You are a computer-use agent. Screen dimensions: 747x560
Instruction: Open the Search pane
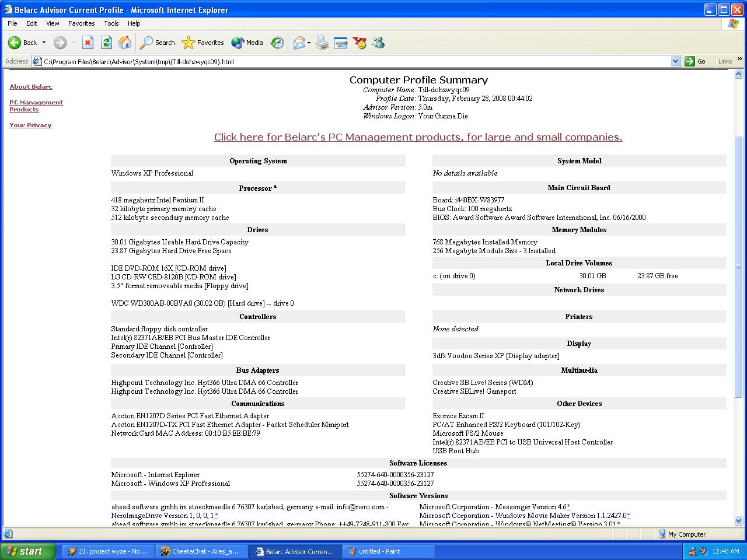[x=158, y=43]
